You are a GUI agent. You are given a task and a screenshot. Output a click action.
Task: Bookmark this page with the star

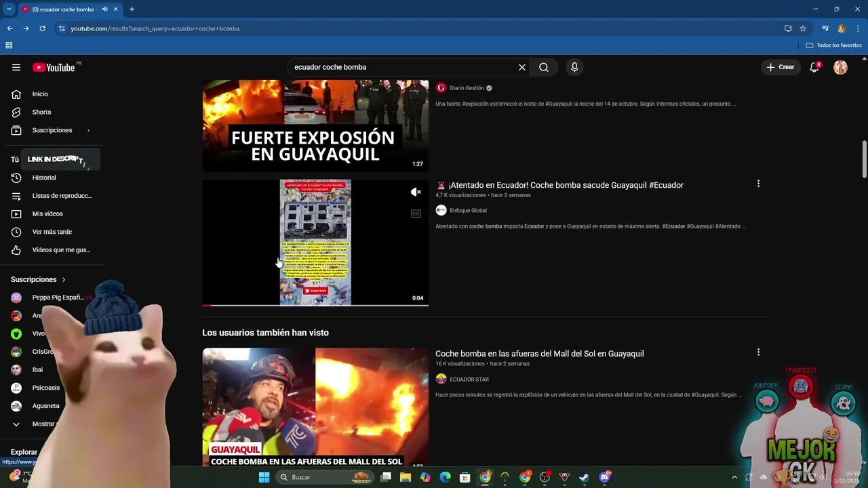click(803, 28)
